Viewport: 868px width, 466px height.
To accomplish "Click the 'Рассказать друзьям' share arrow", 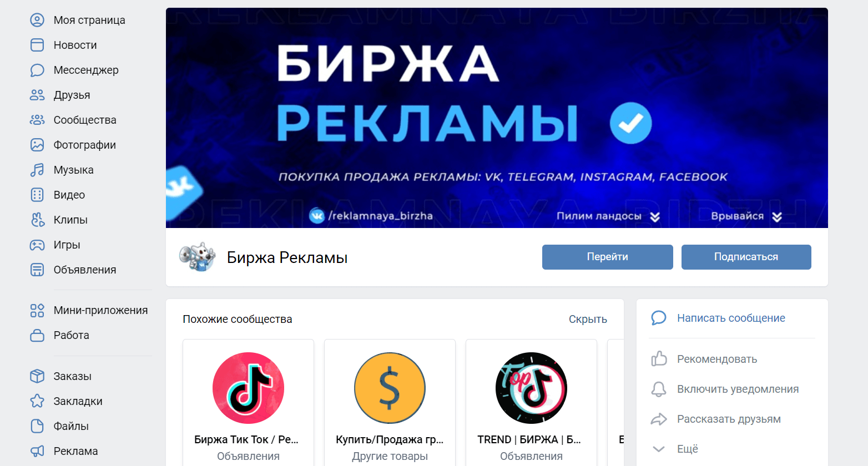I will click(x=659, y=419).
